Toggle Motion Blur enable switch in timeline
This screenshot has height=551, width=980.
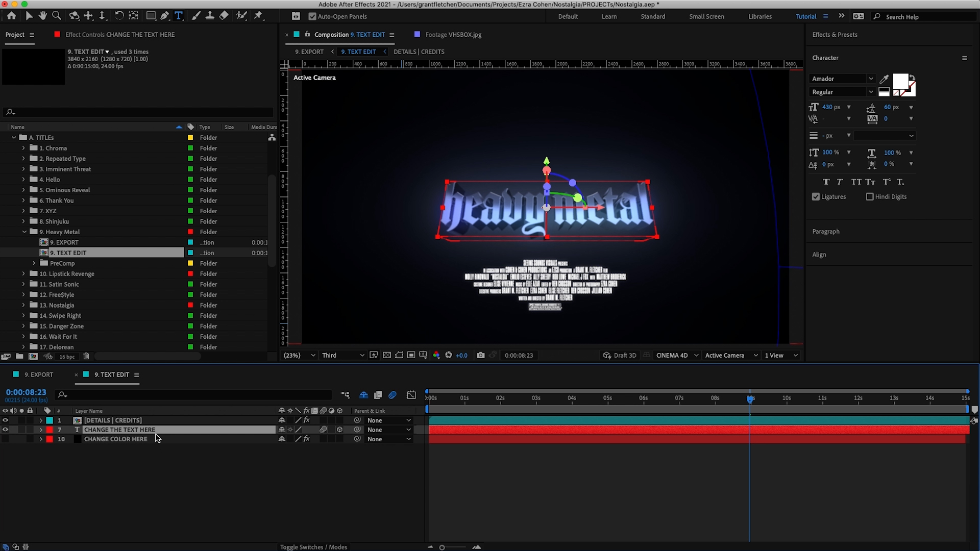pyautogui.click(x=393, y=395)
